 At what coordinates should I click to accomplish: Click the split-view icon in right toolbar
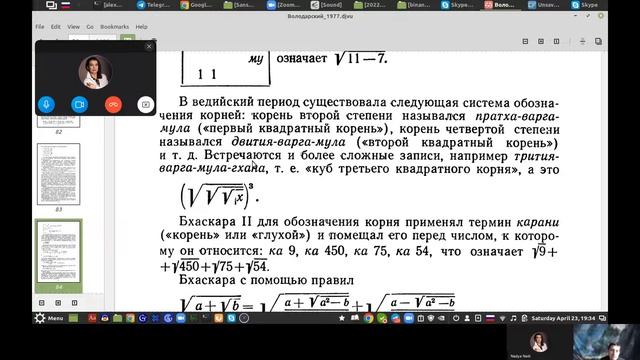[582, 41]
